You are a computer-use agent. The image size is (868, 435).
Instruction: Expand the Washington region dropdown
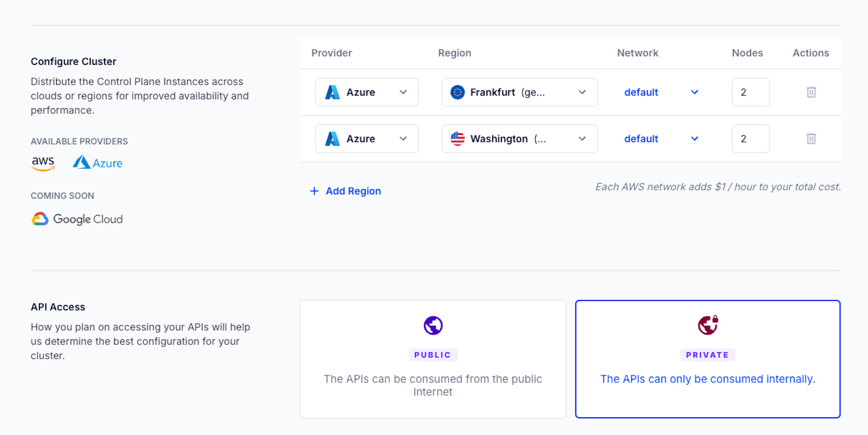519,139
